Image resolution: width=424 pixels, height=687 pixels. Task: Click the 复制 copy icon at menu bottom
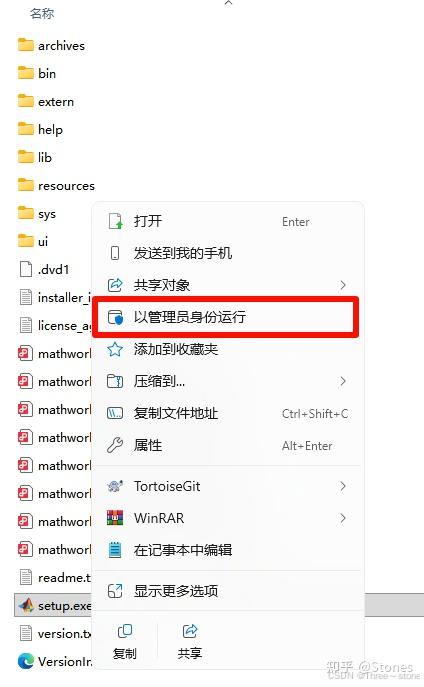point(125,631)
